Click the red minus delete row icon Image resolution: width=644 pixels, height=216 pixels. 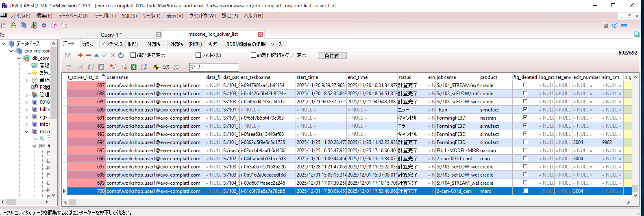point(88,55)
